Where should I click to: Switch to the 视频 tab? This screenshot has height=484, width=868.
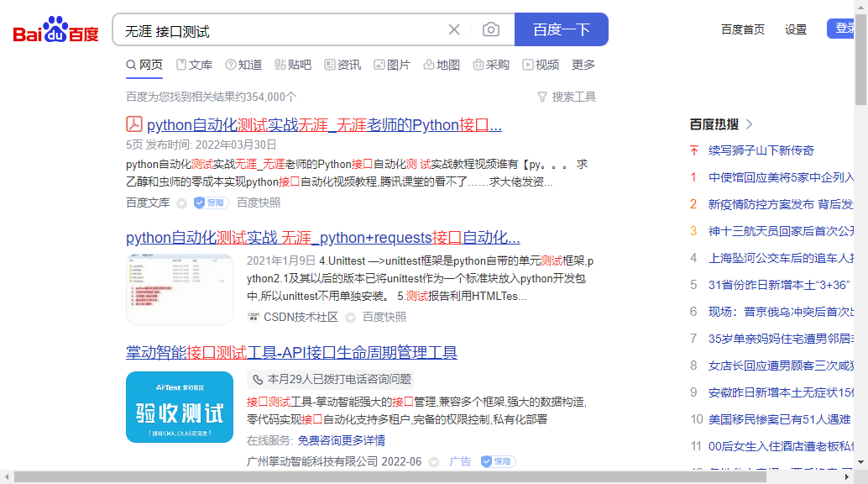[541, 65]
